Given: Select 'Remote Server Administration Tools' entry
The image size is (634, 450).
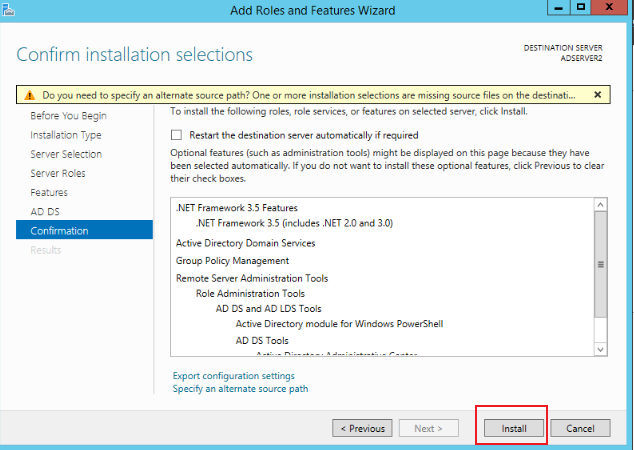Looking at the screenshot, I should (x=252, y=278).
